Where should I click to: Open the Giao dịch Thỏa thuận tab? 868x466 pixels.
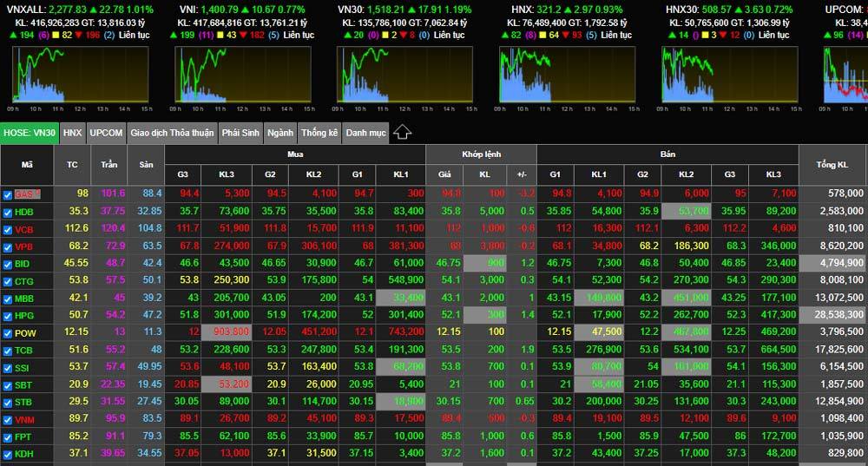pos(172,133)
